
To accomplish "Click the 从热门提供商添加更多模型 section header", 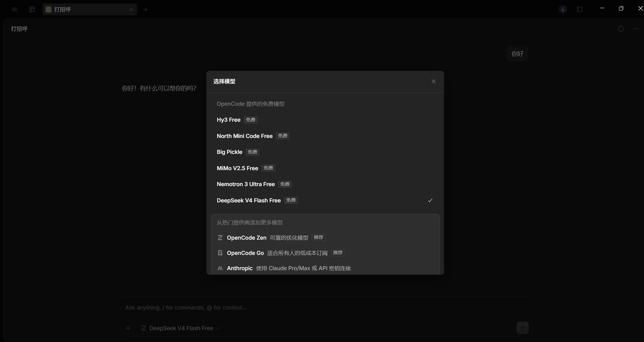I will coord(250,222).
